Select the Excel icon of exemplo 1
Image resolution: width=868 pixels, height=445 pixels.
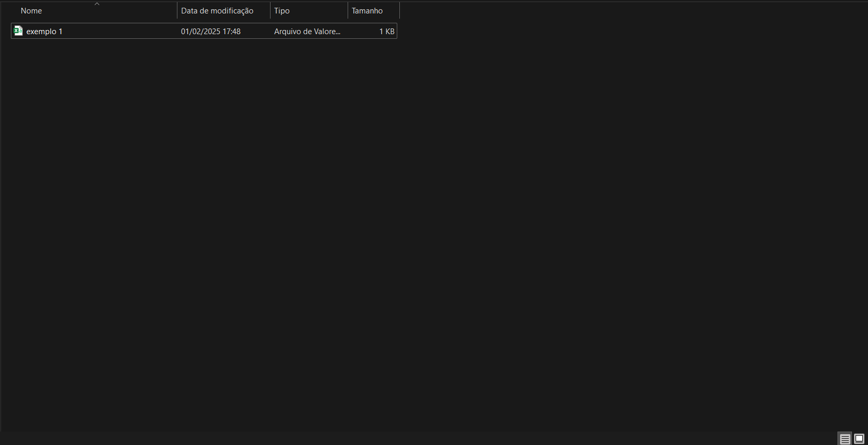point(18,31)
